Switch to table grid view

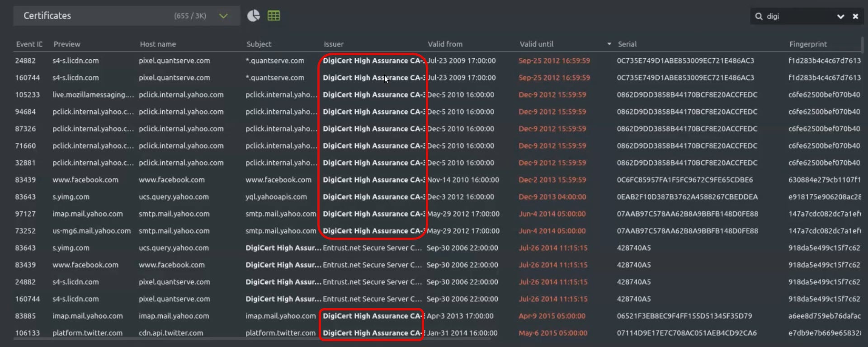click(x=274, y=16)
